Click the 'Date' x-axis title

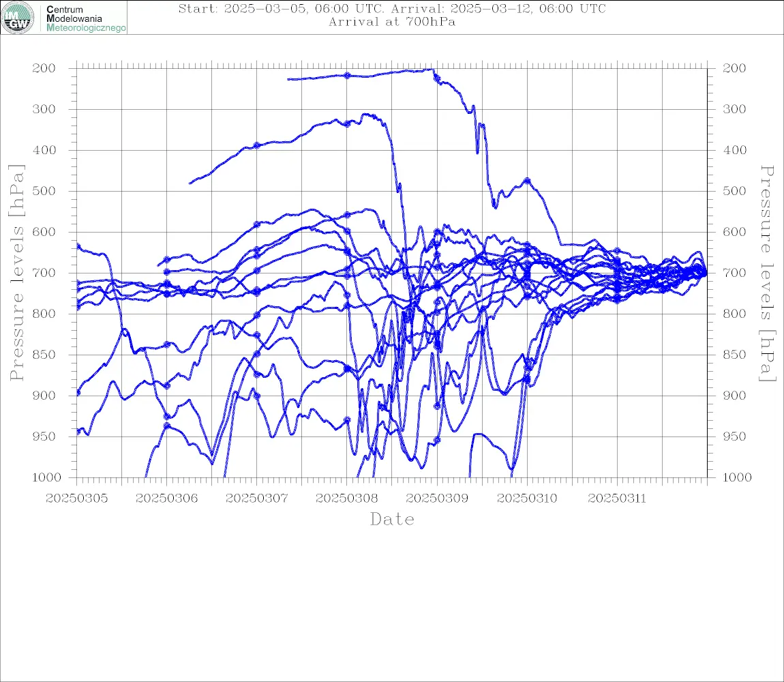click(x=392, y=519)
